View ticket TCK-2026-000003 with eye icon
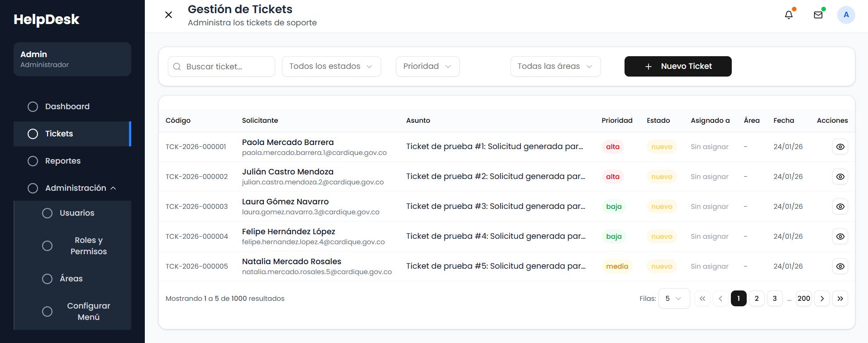The image size is (868, 343). click(x=840, y=207)
